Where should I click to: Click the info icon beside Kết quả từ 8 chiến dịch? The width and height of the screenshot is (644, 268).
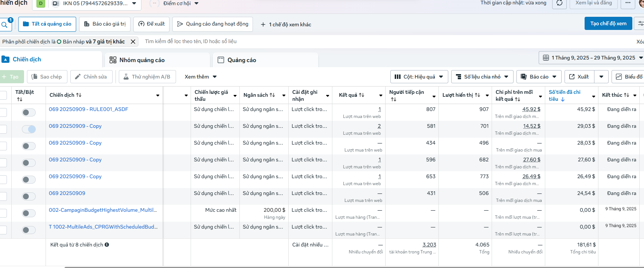(x=107, y=245)
